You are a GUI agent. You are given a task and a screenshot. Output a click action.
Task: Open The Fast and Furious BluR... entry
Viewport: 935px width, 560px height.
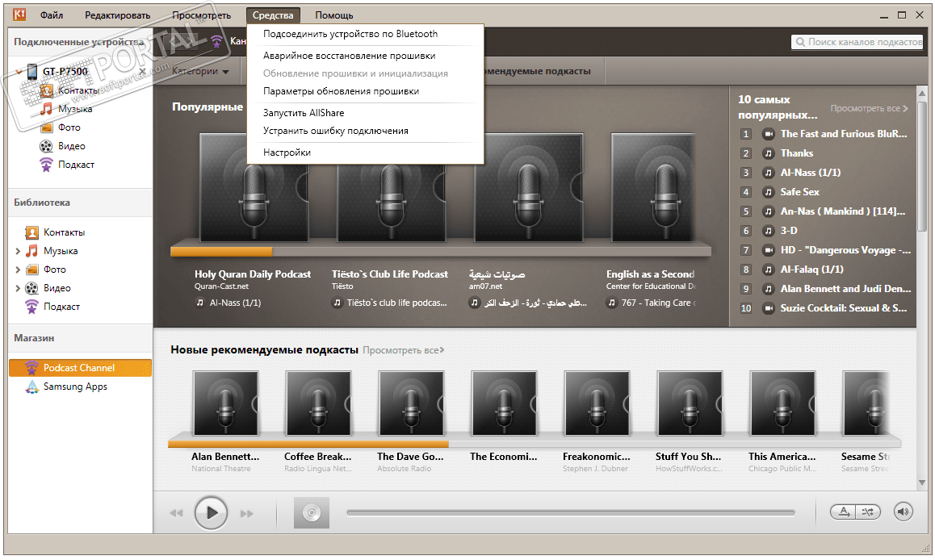844,134
